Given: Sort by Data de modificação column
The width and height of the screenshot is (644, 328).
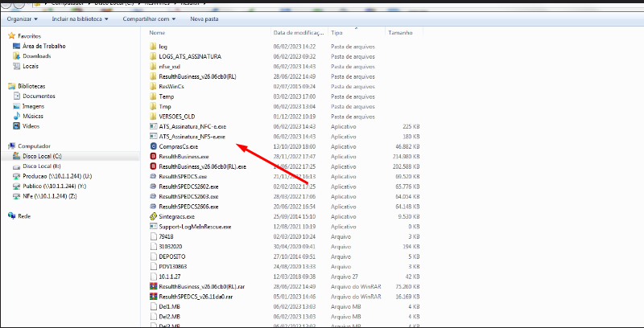Looking at the screenshot, I should pyautogui.click(x=299, y=32).
